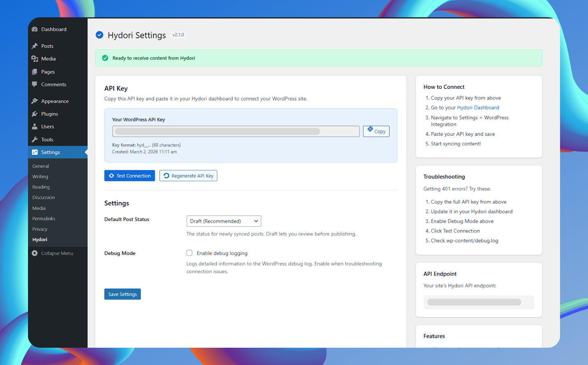Click the Pages icon
588x365 pixels.
pyautogui.click(x=35, y=72)
